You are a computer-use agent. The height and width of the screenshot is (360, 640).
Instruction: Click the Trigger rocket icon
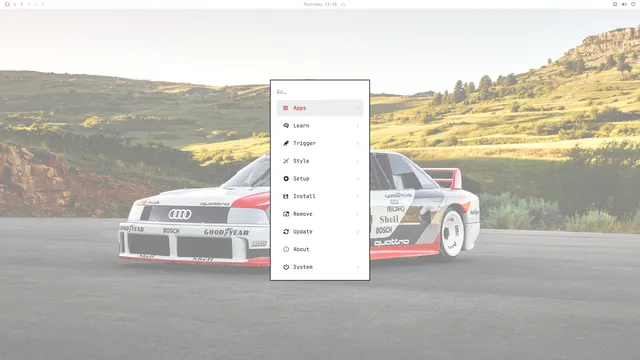[x=286, y=143]
